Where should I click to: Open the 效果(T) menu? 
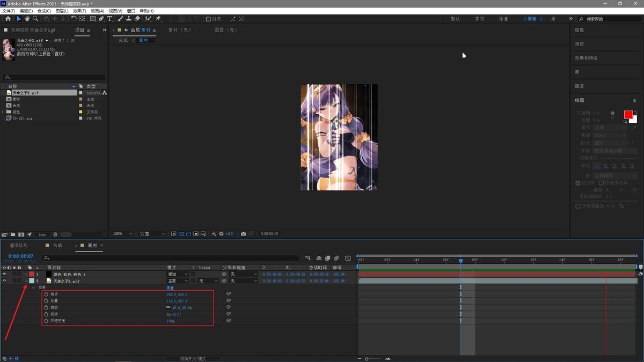[x=79, y=11]
